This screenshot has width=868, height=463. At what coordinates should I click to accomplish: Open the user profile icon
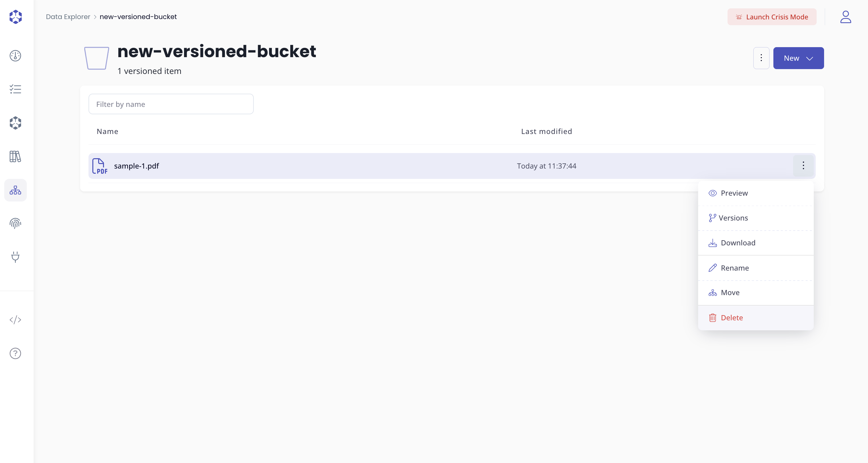(x=845, y=17)
